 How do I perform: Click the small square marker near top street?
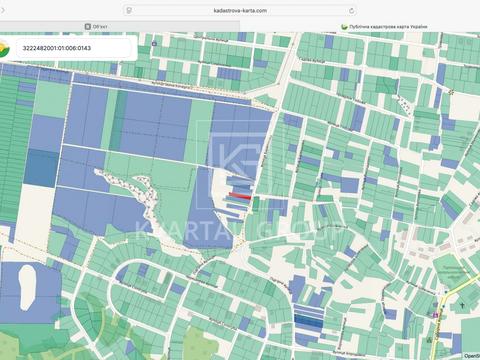154,44
